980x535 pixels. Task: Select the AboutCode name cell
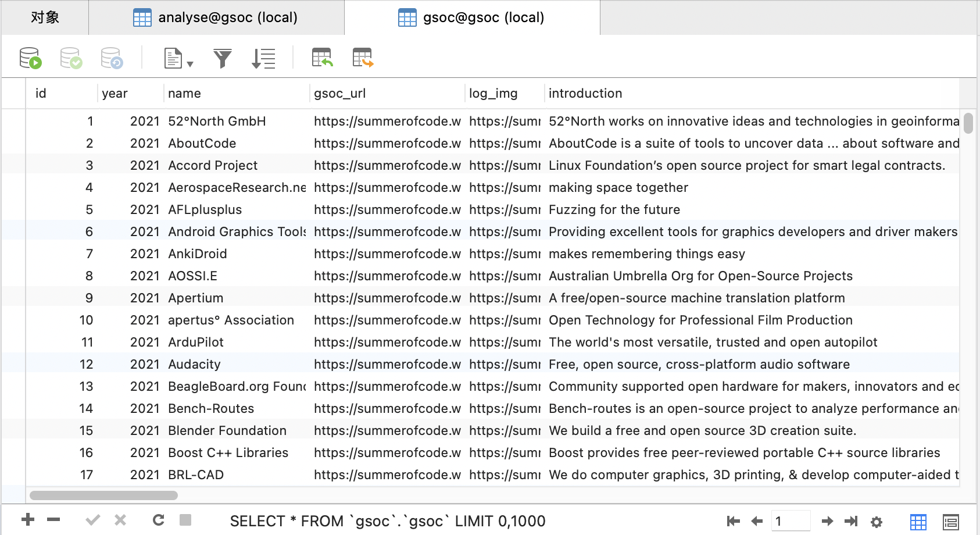tap(237, 143)
